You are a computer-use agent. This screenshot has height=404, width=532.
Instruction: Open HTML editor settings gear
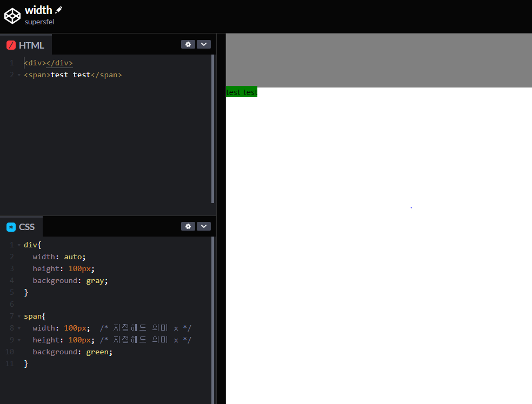(x=188, y=44)
